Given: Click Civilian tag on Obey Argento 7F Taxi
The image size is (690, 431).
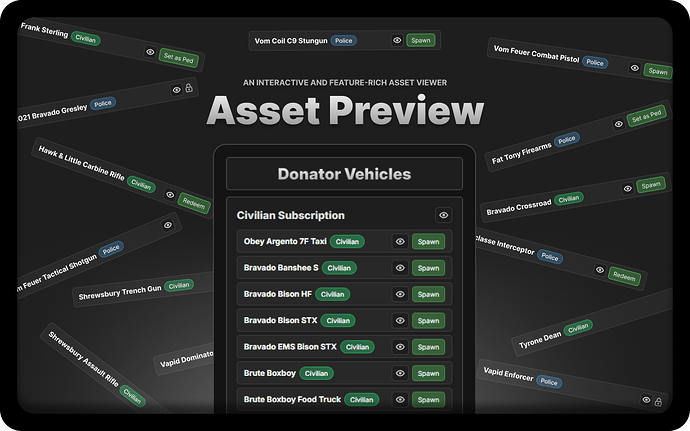Looking at the screenshot, I should (x=347, y=241).
